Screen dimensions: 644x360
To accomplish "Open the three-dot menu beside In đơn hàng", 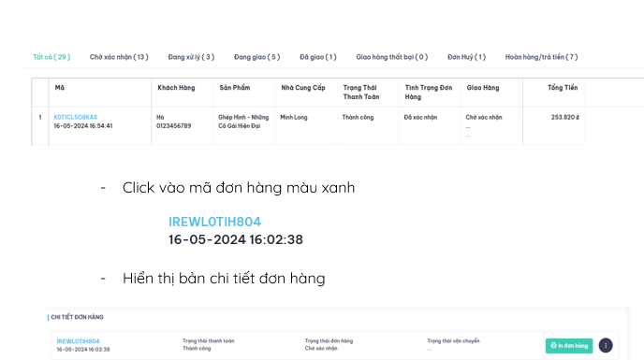I will [606, 346].
